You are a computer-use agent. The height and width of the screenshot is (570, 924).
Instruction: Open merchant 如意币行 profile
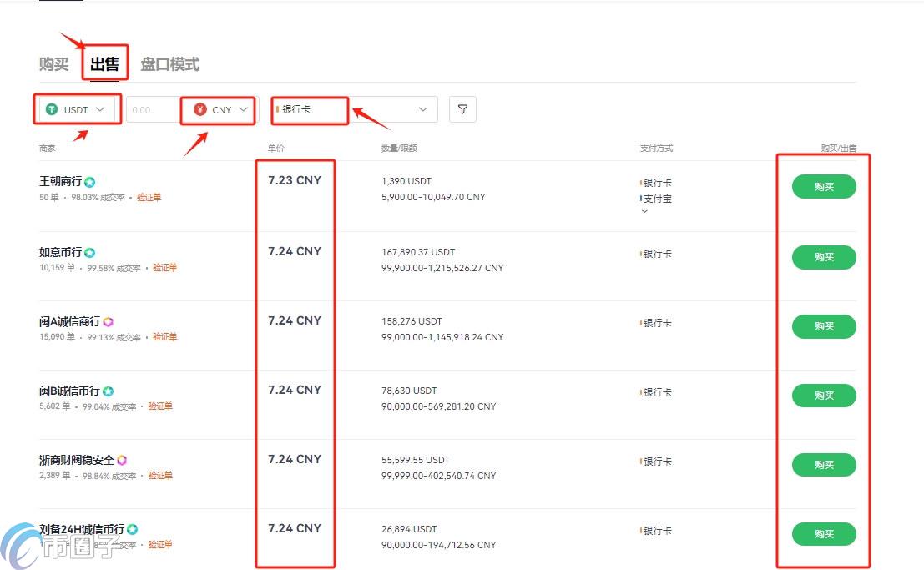61,252
